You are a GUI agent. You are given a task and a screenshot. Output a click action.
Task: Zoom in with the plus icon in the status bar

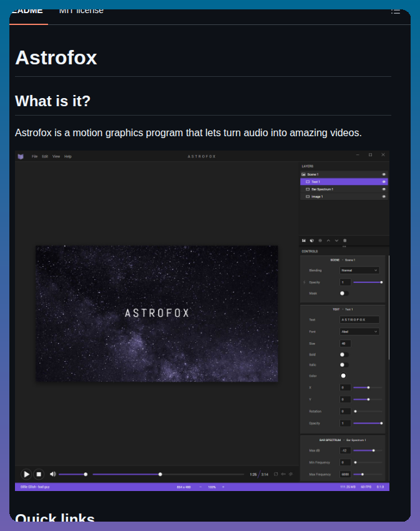pos(223,487)
